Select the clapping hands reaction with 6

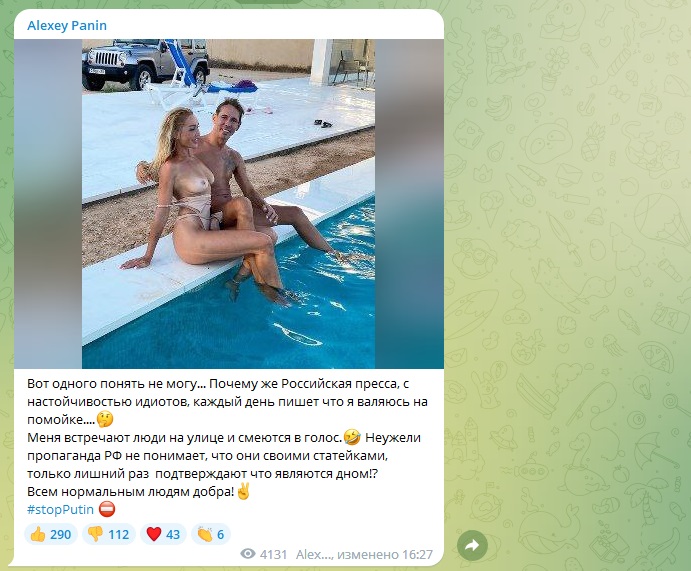(x=211, y=534)
